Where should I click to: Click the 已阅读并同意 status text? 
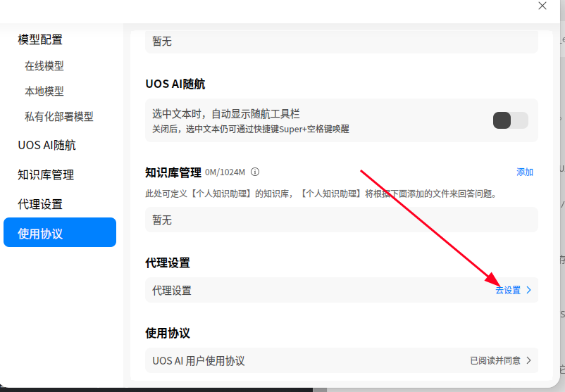(495, 360)
